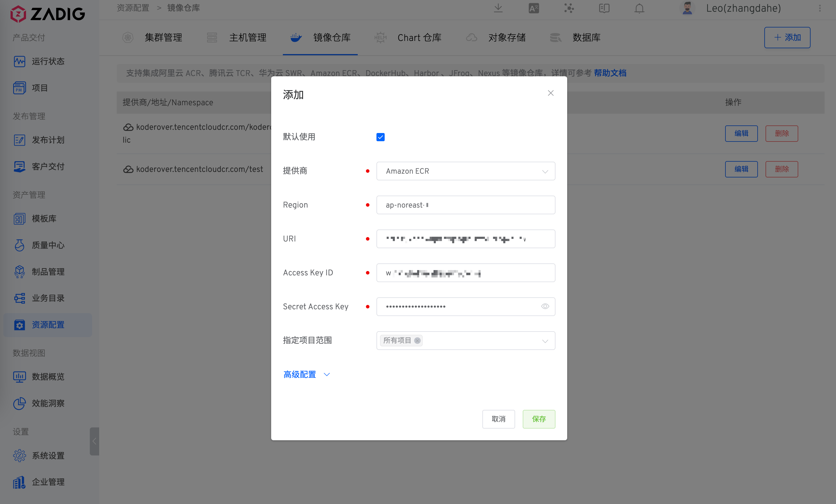The image size is (836, 504).
Task: Collapse the sidebar with arrow handle
Action: pos(94,441)
